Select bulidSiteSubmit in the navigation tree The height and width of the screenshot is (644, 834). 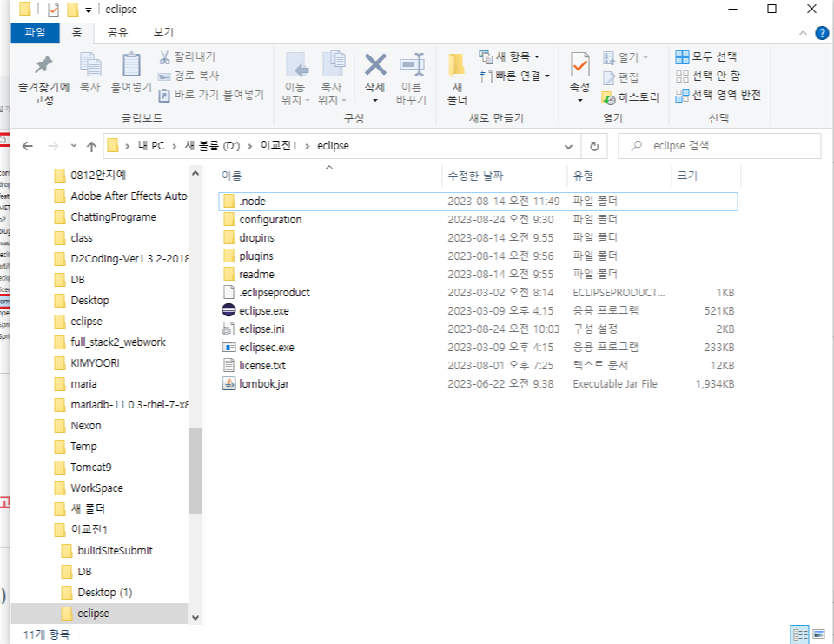115,551
